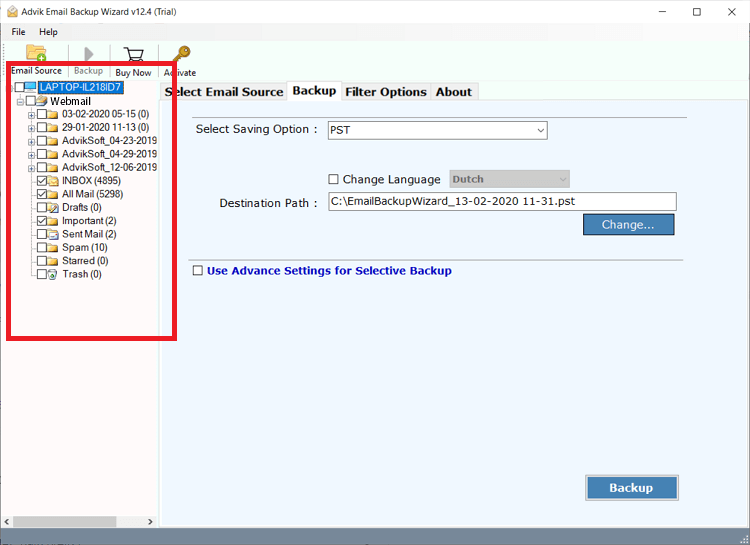Check the Trash (0) checkbox
The image size is (750, 545).
(x=42, y=275)
